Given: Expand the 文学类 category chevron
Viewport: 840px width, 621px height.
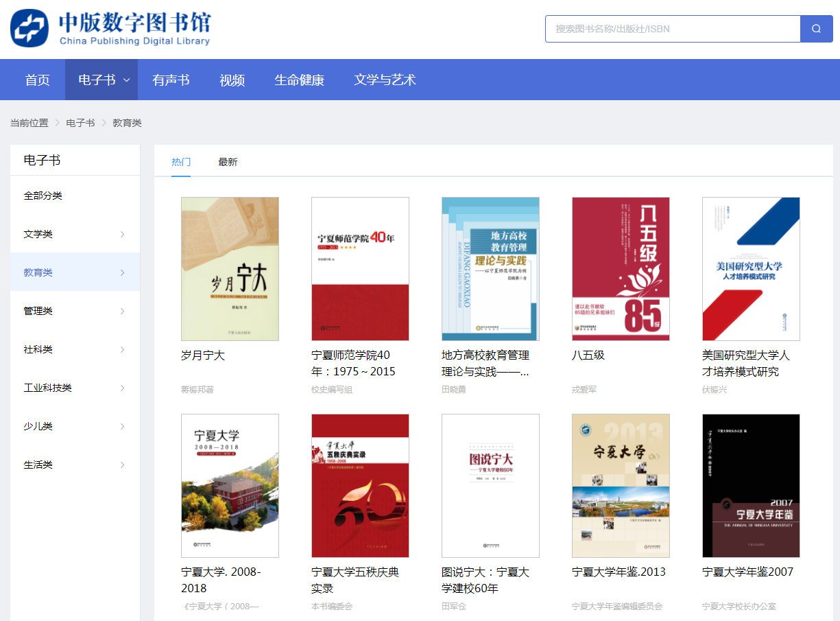Looking at the screenshot, I should (x=123, y=234).
